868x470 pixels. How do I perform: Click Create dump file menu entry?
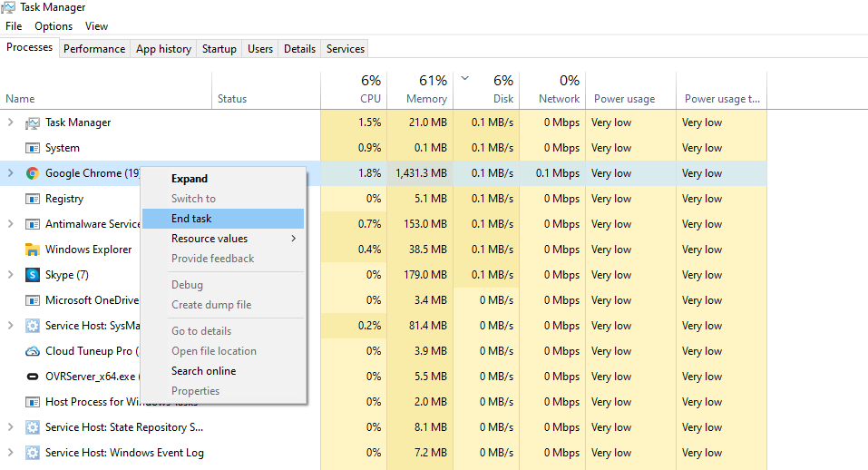[x=223, y=305]
